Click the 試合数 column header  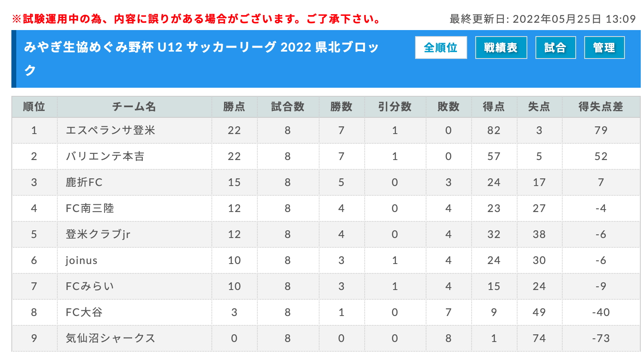click(288, 107)
